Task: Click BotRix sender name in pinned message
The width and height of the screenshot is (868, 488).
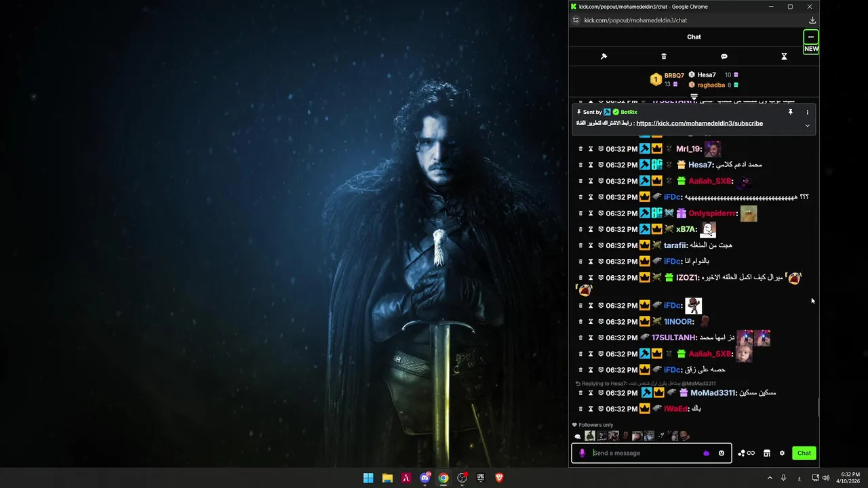Action: click(629, 112)
